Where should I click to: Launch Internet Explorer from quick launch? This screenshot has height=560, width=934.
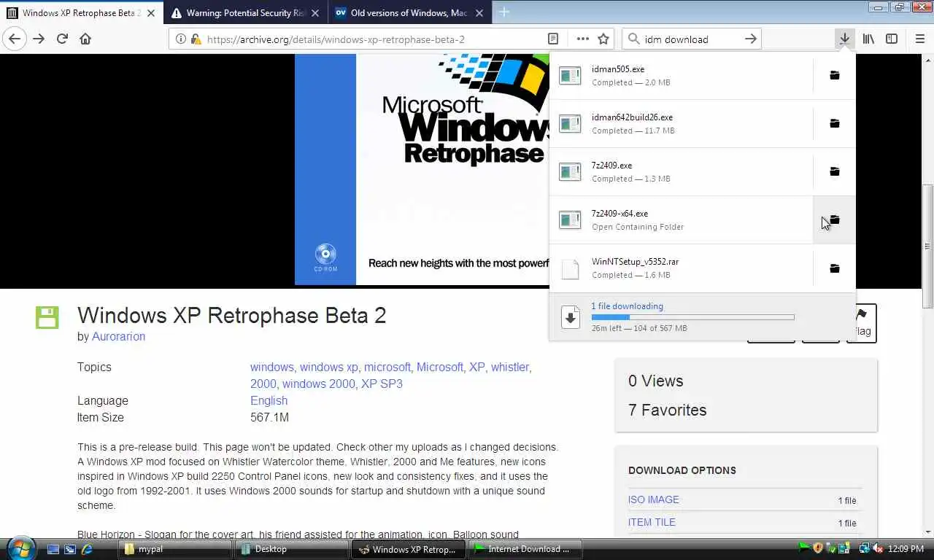(88, 548)
